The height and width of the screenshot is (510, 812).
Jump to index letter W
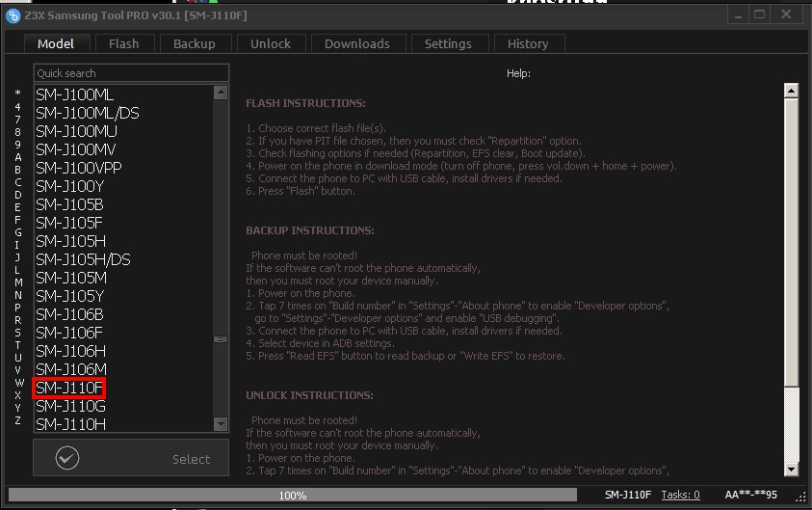(18, 383)
